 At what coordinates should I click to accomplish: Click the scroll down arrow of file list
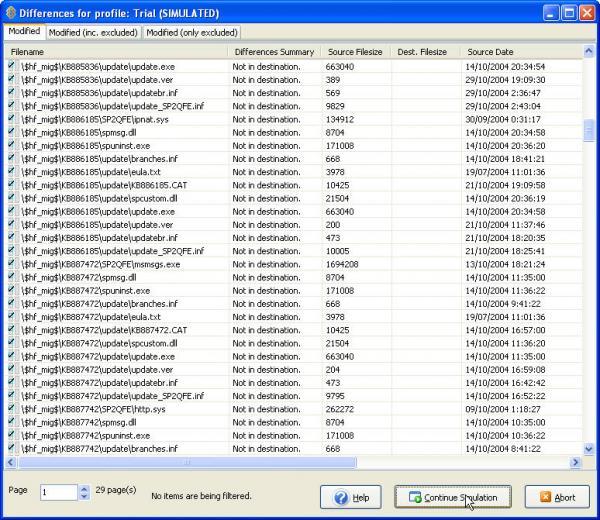(589, 448)
